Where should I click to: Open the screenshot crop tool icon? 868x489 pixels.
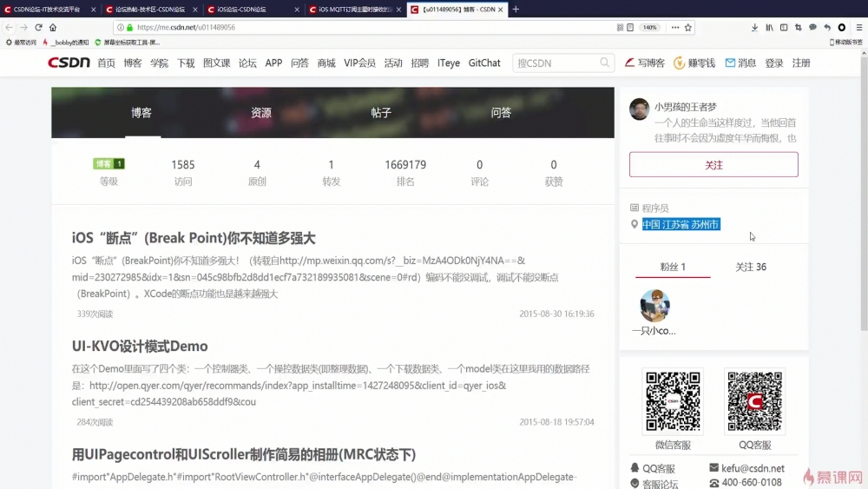point(799,27)
